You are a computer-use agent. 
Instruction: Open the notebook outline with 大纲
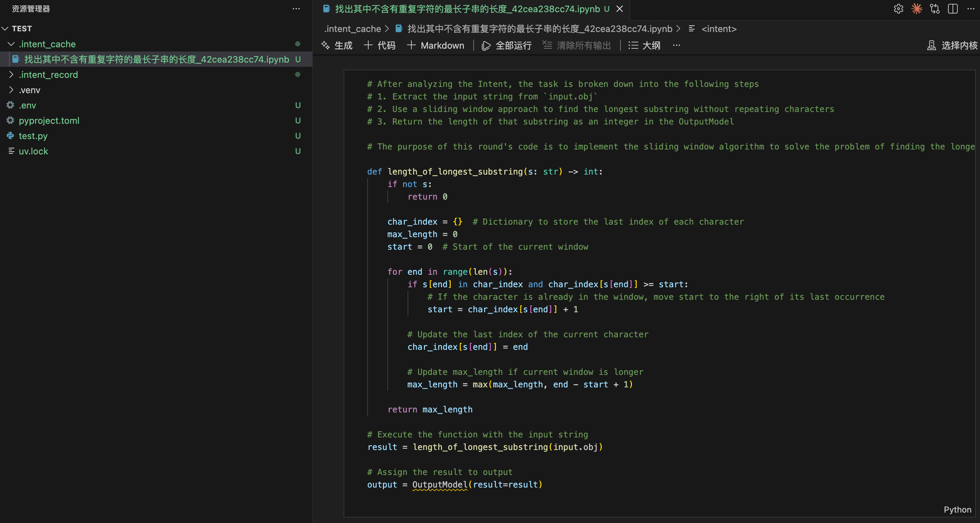pyautogui.click(x=644, y=45)
